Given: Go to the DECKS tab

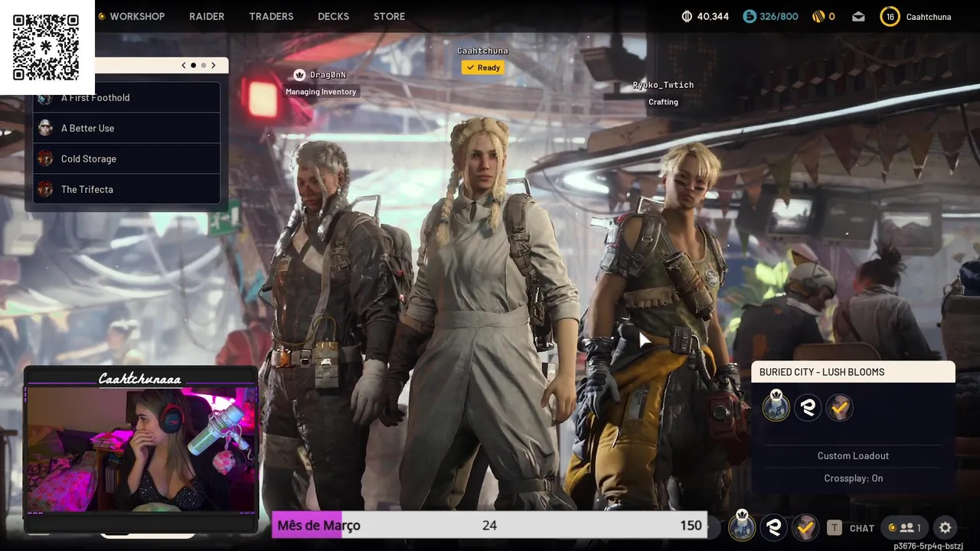Looking at the screenshot, I should pyautogui.click(x=333, y=16).
